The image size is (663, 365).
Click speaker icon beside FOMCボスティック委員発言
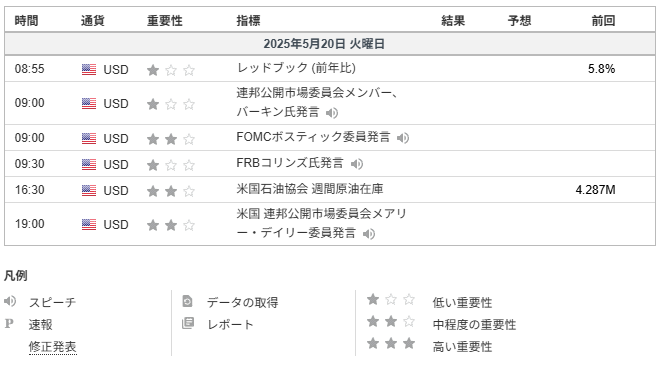403,138
